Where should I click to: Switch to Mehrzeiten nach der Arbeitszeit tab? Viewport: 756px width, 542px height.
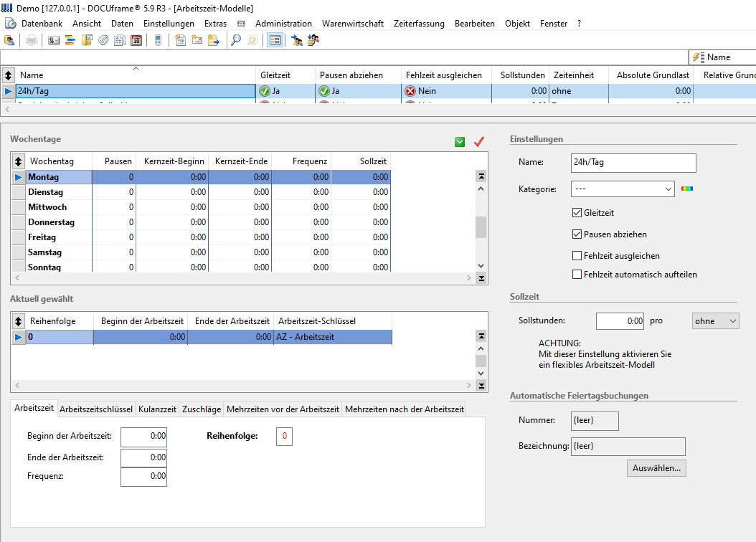[405, 409]
